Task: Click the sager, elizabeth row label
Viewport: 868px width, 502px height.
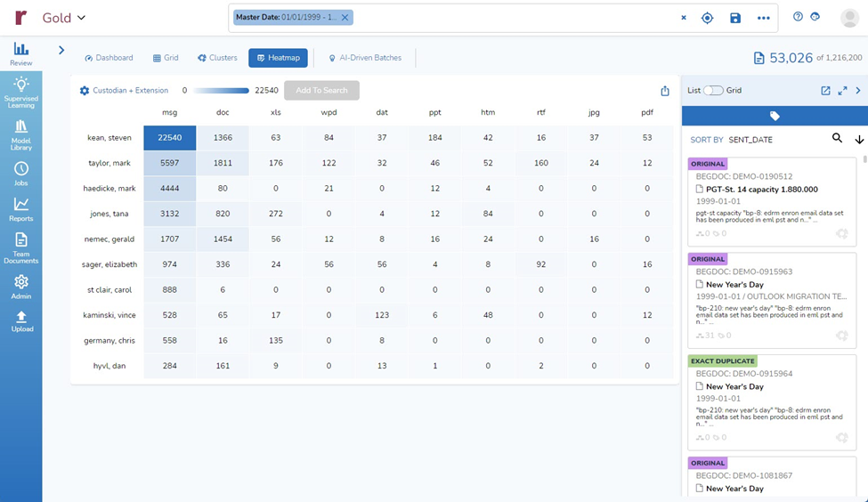Action: (109, 264)
